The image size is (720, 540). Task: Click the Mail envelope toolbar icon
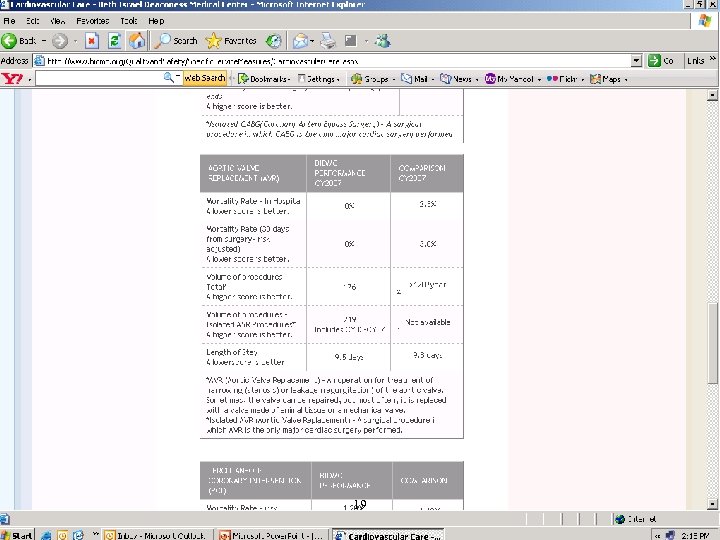(300, 41)
